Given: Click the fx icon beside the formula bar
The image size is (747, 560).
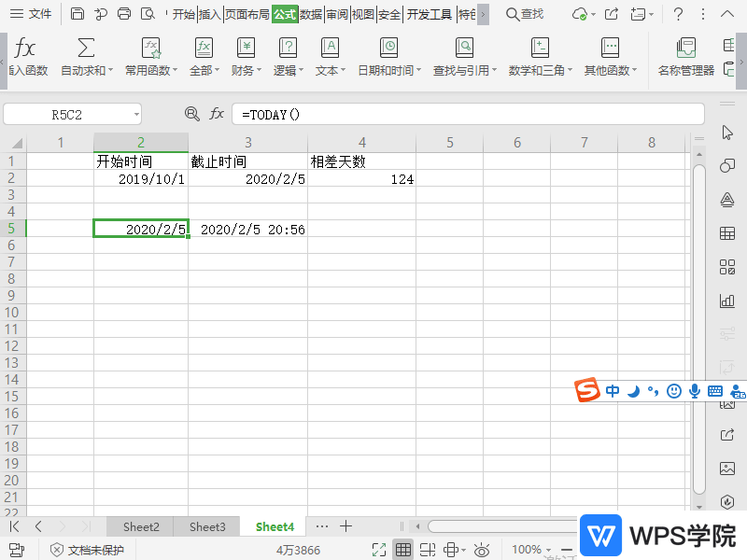Looking at the screenshot, I should pyautogui.click(x=217, y=114).
